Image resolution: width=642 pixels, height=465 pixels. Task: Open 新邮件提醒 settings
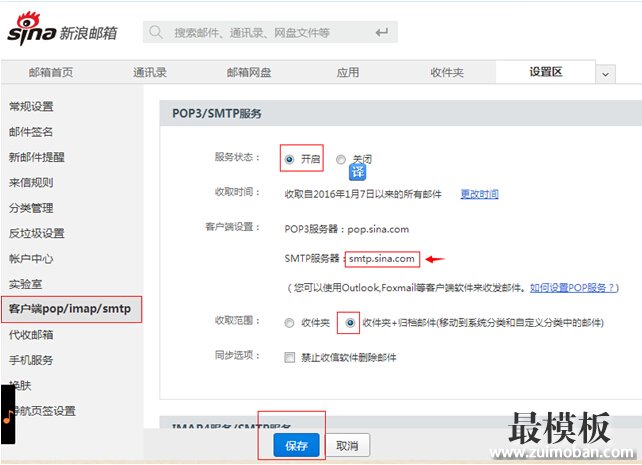(x=37, y=157)
